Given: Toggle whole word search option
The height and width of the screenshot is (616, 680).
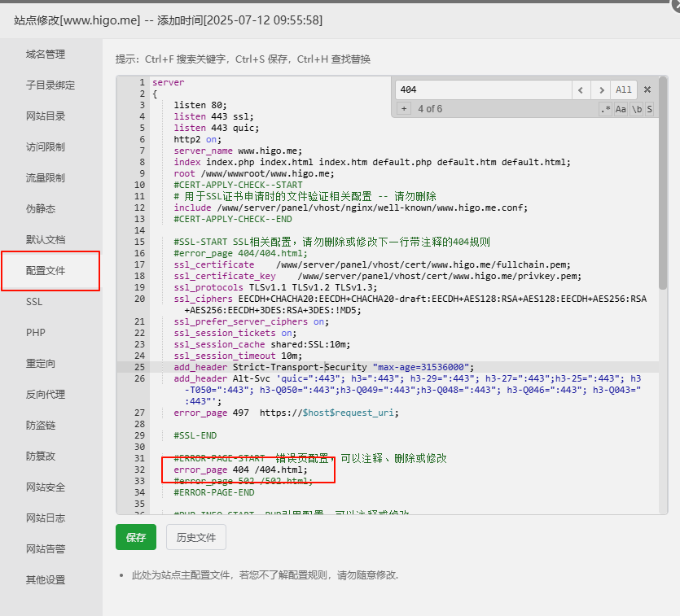Looking at the screenshot, I should (636, 109).
